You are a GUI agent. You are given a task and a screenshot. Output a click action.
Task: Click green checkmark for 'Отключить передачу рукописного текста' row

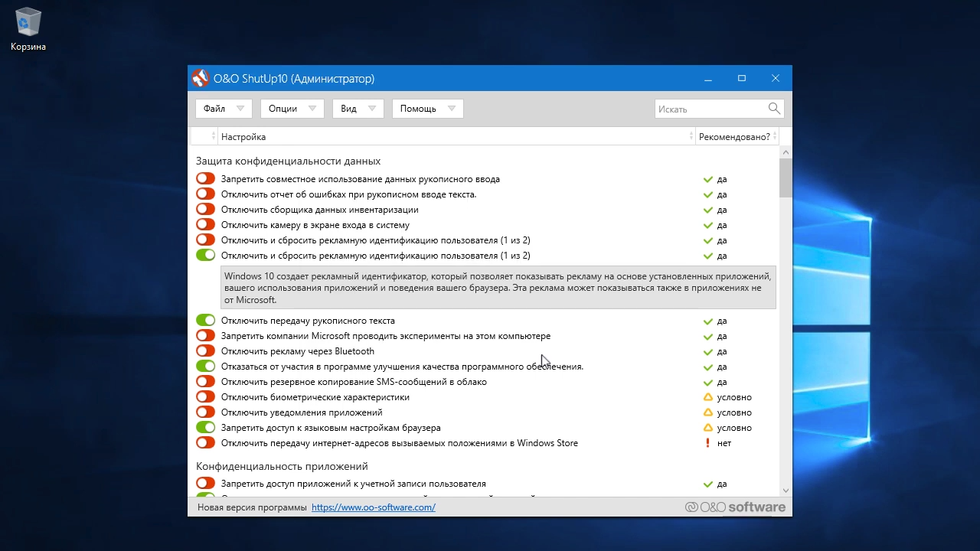pyautogui.click(x=708, y=321)
